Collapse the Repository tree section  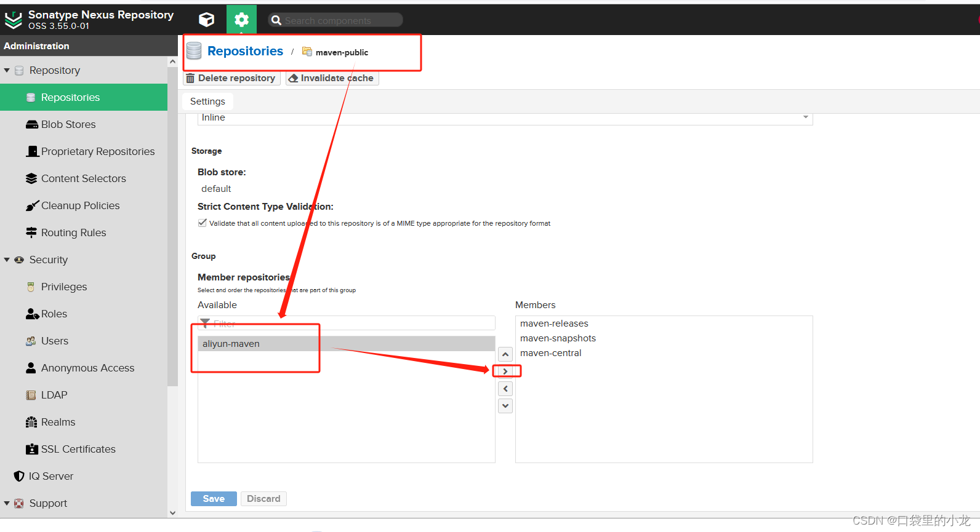point(7,70)
